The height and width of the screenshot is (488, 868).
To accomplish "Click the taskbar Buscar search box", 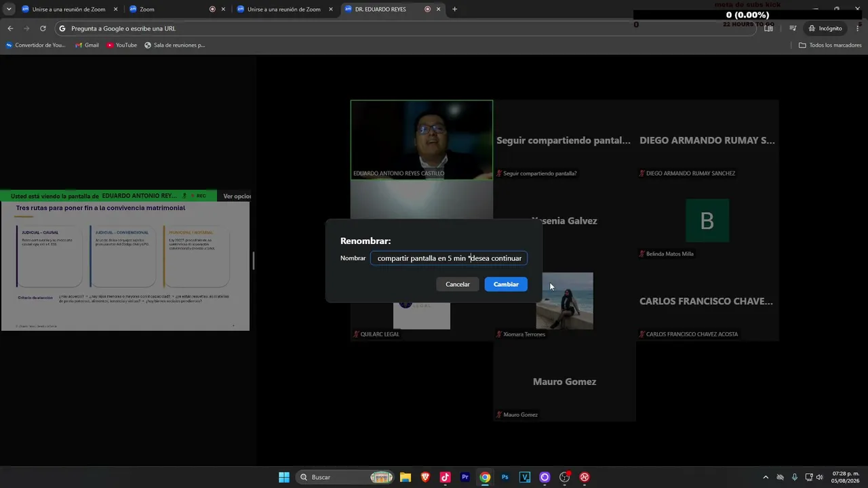I will click(346, 477).
